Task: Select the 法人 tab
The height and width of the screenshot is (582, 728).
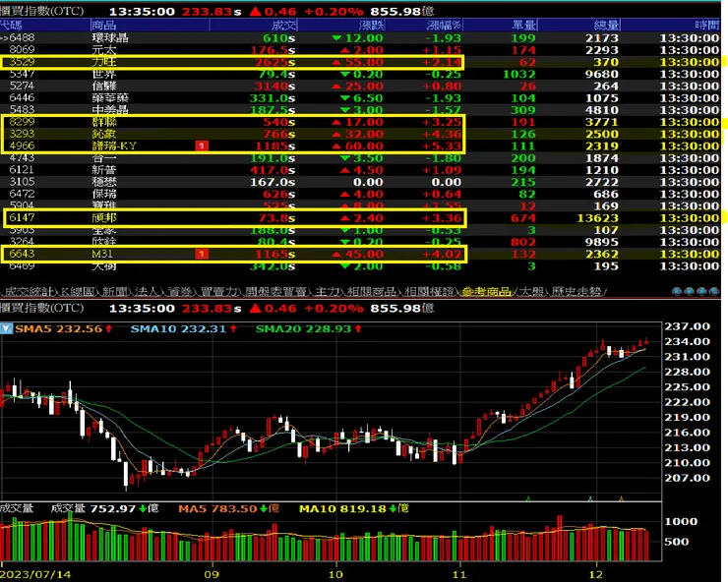Action: click(147, 291)
